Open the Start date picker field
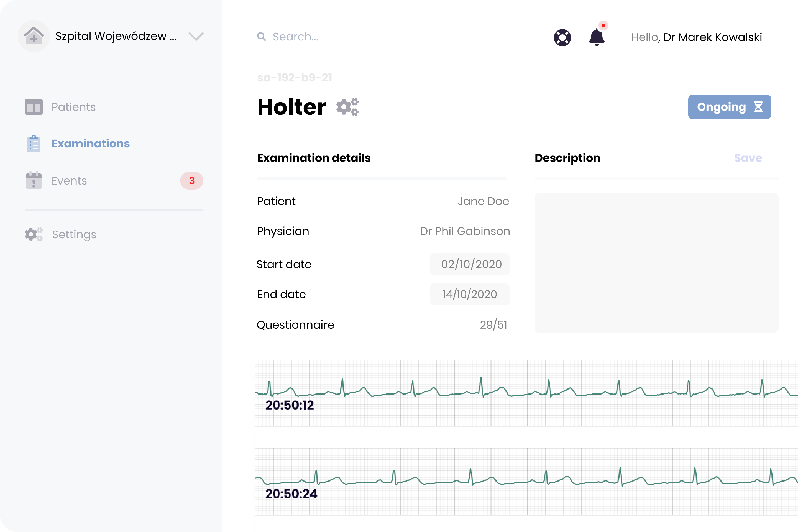Screen dimensions: 798x532 click(x=470, y=264)
